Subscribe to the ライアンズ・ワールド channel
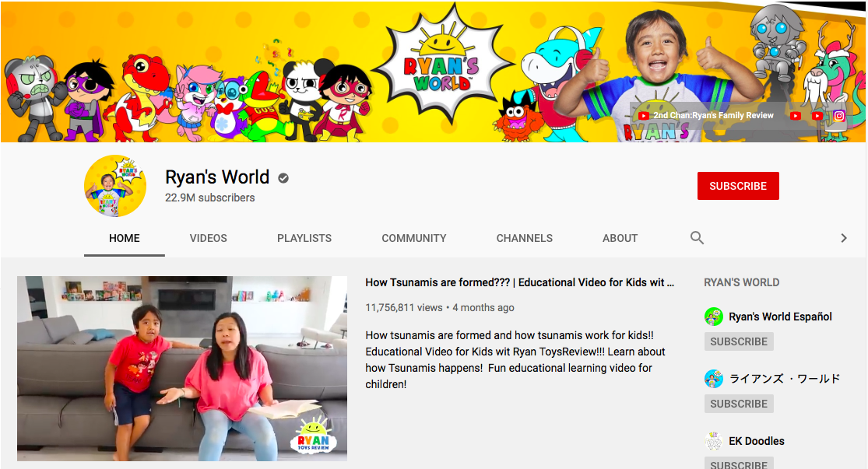This screenshot has width=868, height=469. pyautogui.click(x=739, y=404)
